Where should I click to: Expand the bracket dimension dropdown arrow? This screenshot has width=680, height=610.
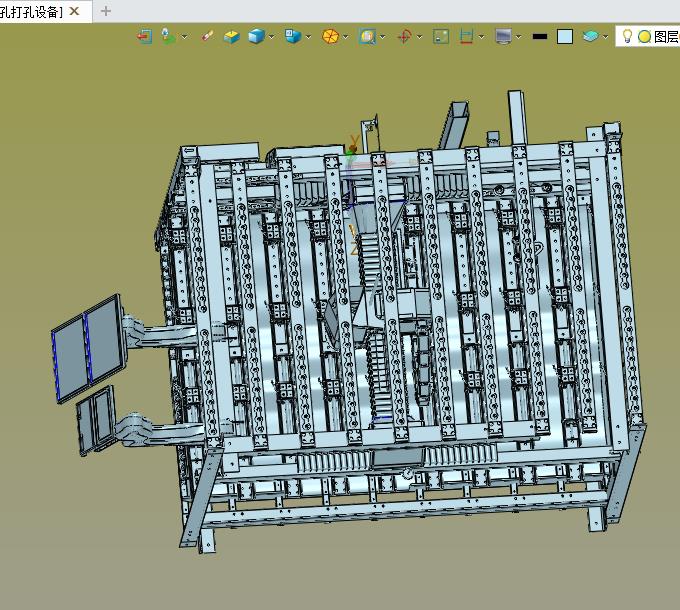481,37
